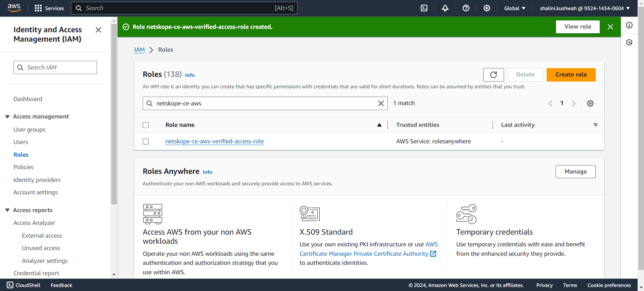Open the netskope-ce-aws-verified-access-role link
This screenshot has height=291, width=644.
[215, 141]
